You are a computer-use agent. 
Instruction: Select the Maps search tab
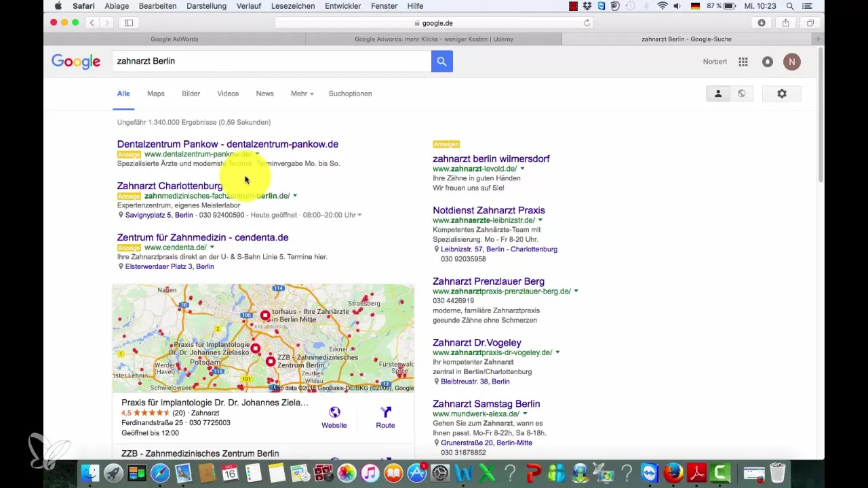156,94
